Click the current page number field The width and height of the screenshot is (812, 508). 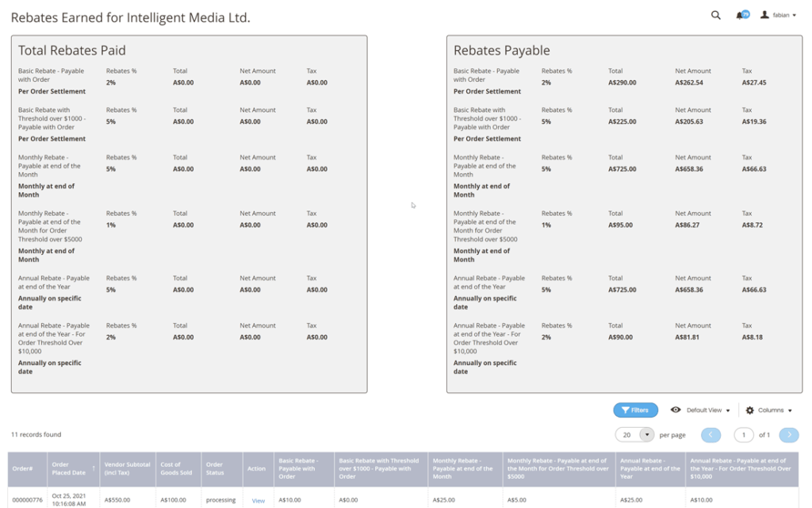(744, 434)
